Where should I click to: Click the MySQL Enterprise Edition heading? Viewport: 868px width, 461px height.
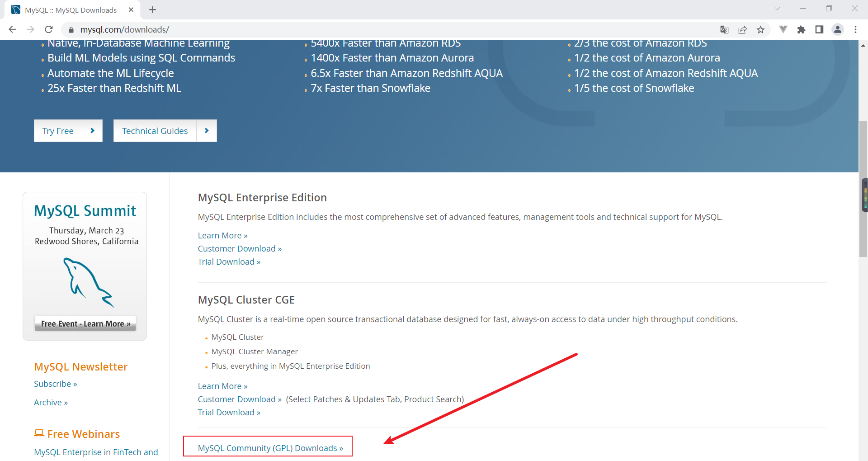[x=262, y=198]
